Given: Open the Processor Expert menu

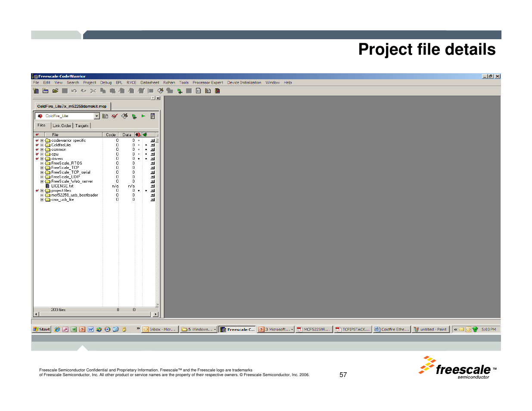Looking at the screenshot, I should point(208,83).
